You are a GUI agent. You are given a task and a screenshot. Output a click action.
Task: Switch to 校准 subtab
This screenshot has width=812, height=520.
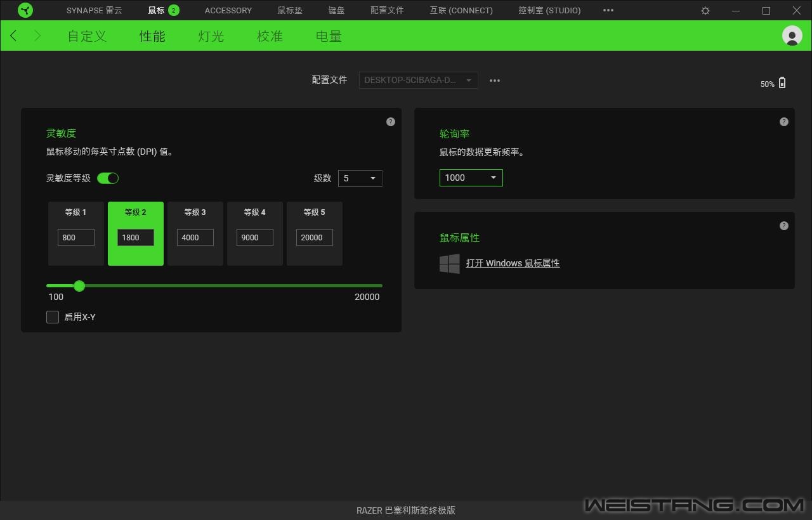[270, 36]
